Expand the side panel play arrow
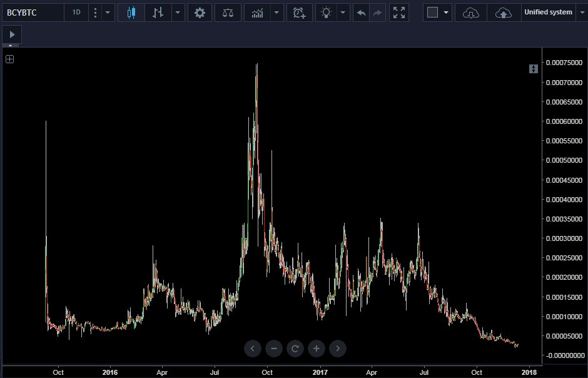 (x=12, y=34)
